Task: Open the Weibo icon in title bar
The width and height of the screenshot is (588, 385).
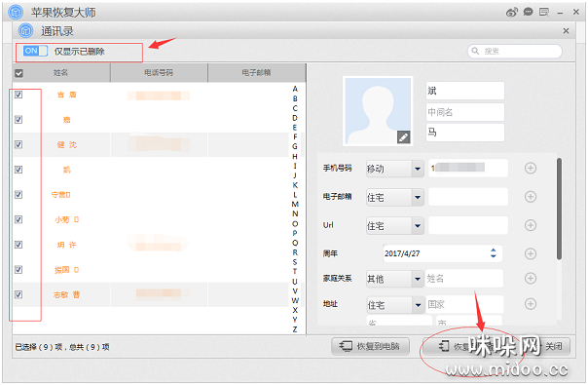Action: (511, 13)
